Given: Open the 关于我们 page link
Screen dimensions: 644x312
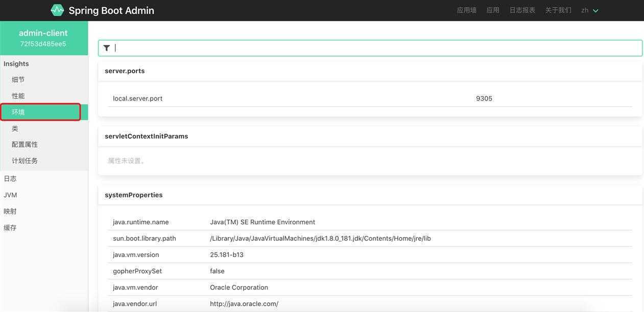Looking at the screenshot, I should pyautogui.click(x=558, y=10).
